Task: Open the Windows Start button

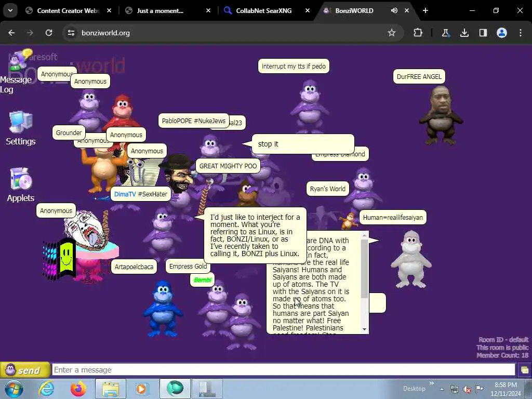Action: click(14, 389)
